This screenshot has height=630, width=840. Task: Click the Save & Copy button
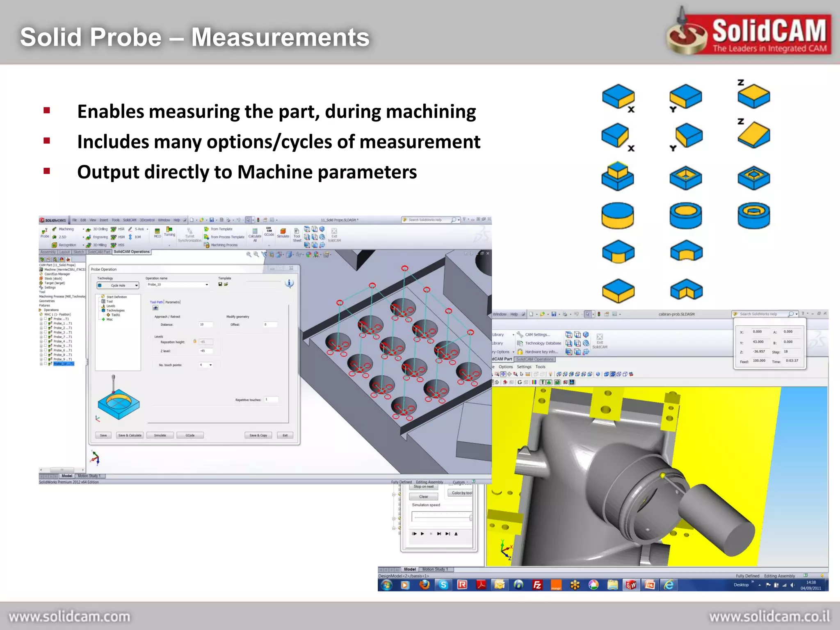[258, 435]
